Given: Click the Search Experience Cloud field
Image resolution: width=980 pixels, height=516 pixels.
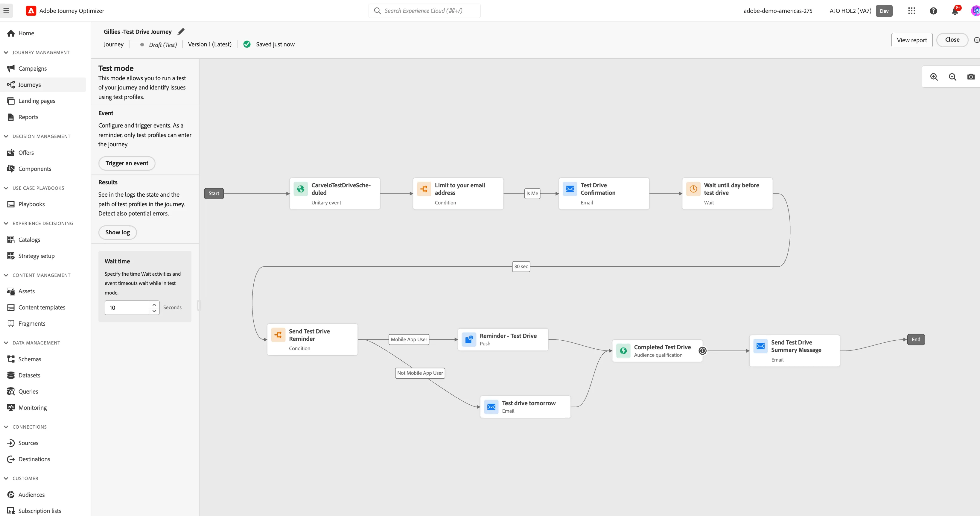Looking at the screenshot, I should click(424, 11).
